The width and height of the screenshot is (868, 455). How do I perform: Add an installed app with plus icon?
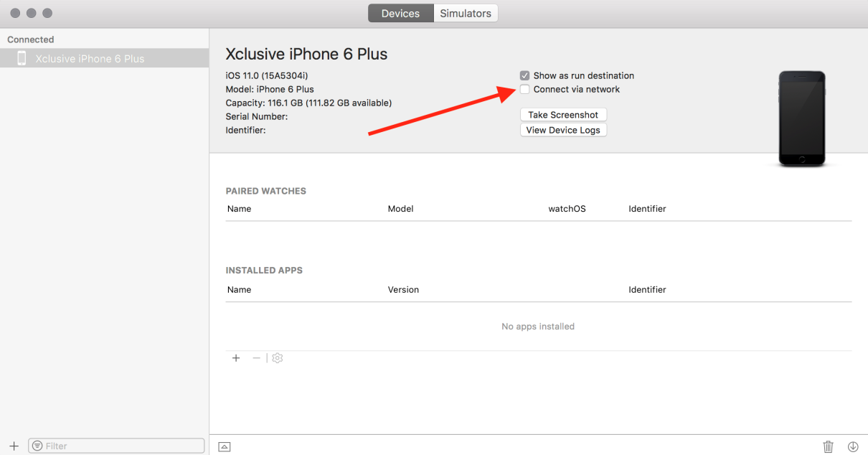pyautogui.click(x=235, y=357)
